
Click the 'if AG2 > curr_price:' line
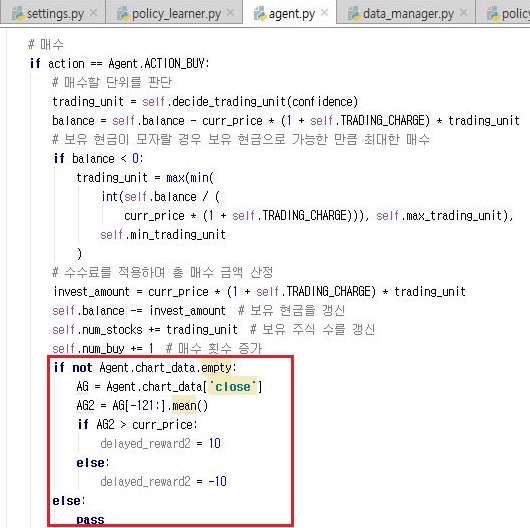click(x=137, y=425)
